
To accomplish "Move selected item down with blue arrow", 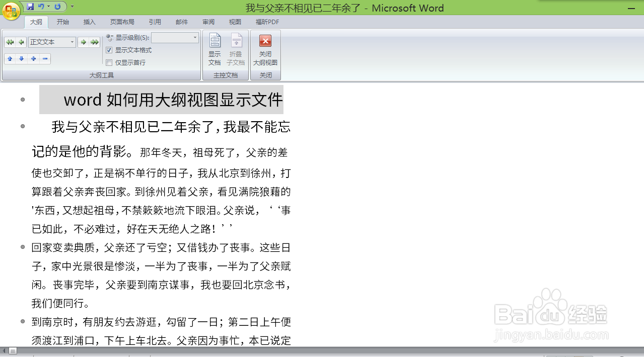I will tap(22, 59).
